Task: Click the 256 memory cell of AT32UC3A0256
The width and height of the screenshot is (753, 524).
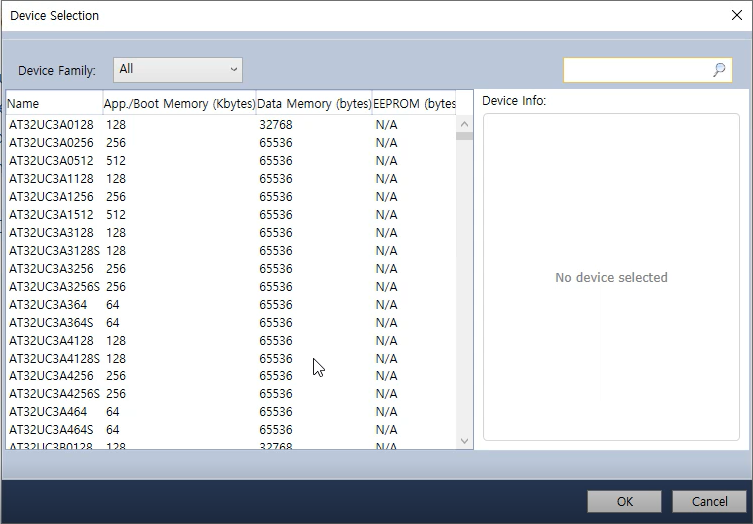Action: [x=116, y=143]
